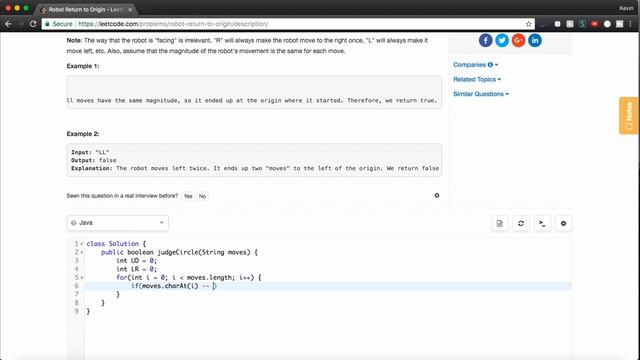
Task: Click the red extension icon in browser toolbar
Action: [x=595, y=24]
